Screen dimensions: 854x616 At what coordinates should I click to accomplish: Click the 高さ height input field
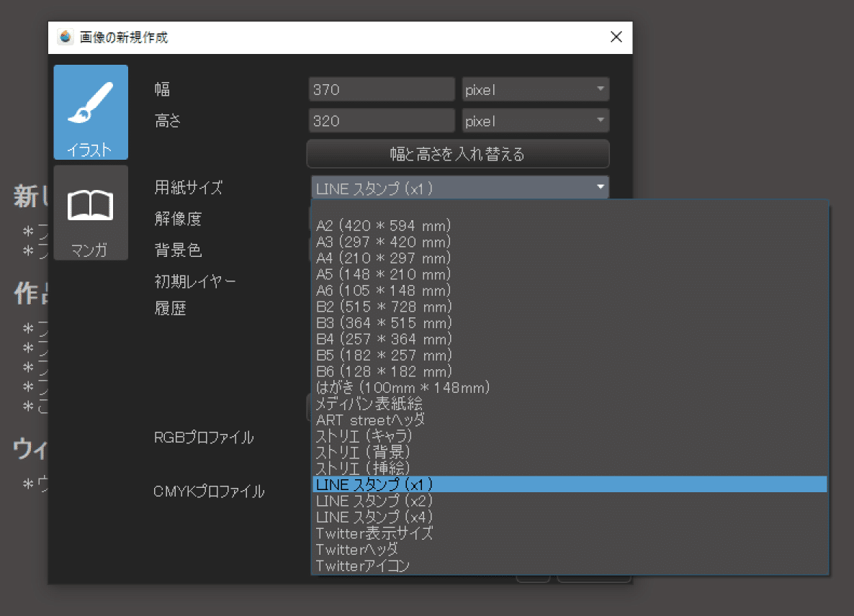[381, 121]
